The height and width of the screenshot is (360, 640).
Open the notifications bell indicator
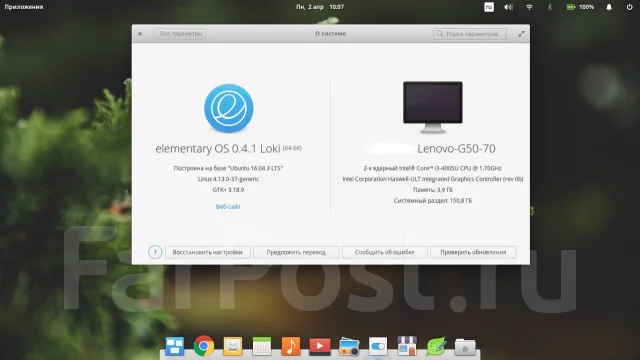point(609,7)
